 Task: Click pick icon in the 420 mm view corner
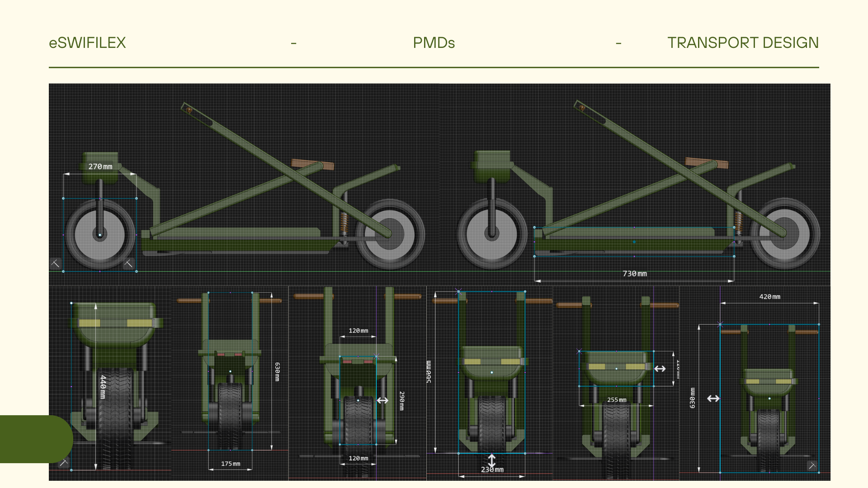pos(812,465)
